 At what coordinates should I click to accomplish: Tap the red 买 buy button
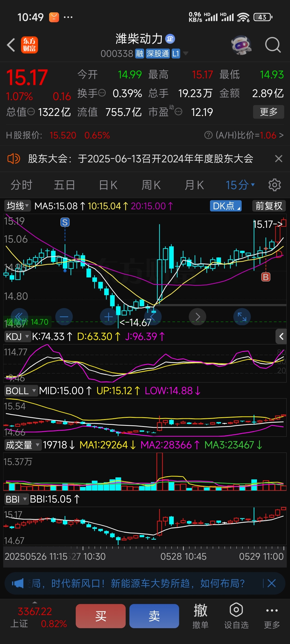(101, 616)
